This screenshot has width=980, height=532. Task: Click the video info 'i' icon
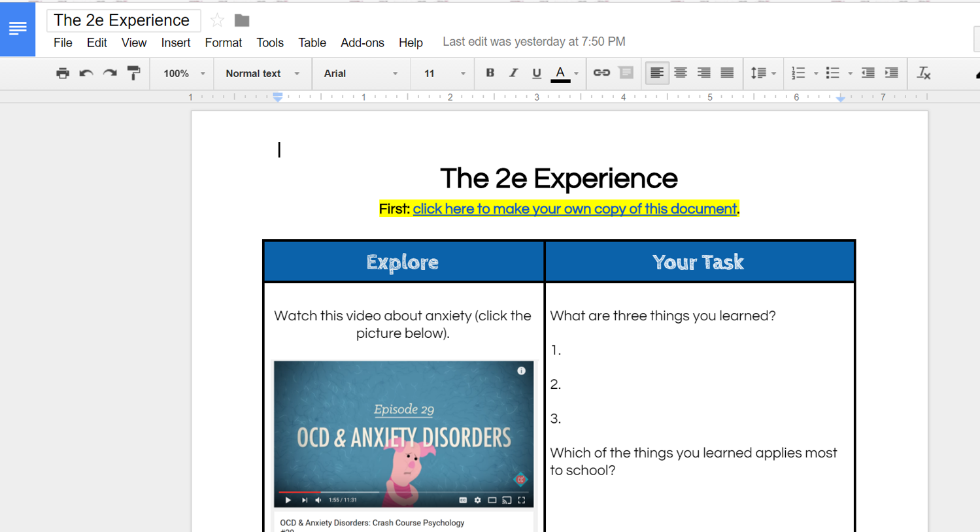pos(521,371)
